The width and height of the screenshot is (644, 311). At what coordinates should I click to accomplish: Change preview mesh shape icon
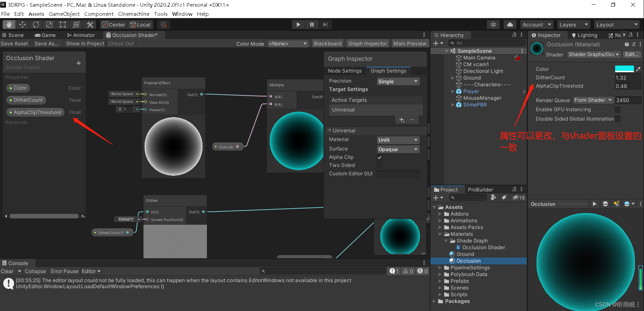605,204
